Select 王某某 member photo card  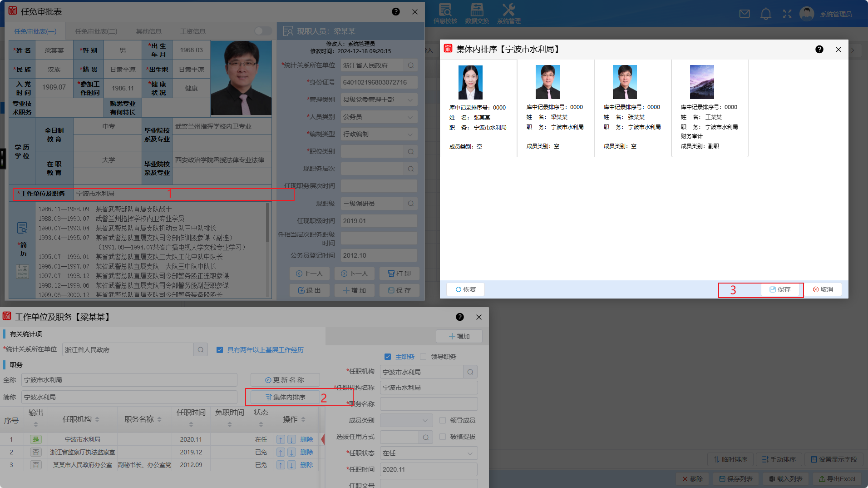pos(702,82)
